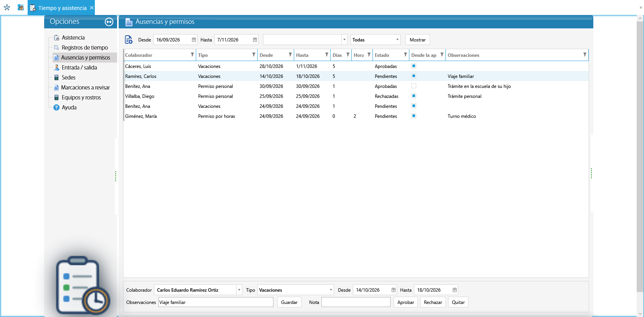This screenshot has width=644, height=317.
Task: Filter the Tipo column
Action: pos(254,55)
